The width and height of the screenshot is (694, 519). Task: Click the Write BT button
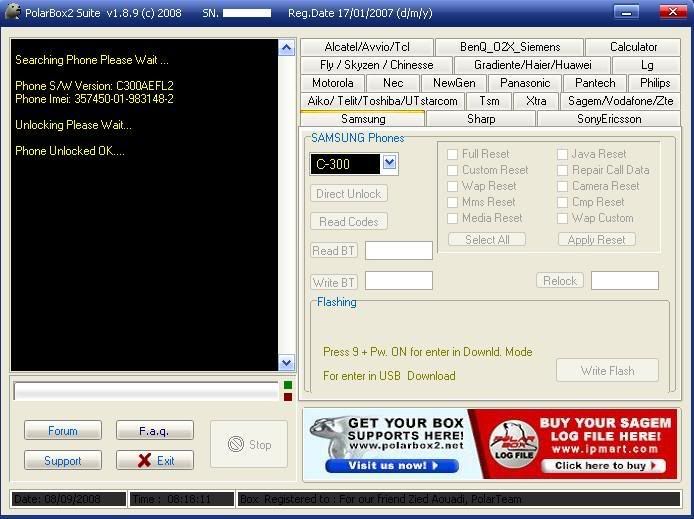[334, 282]
